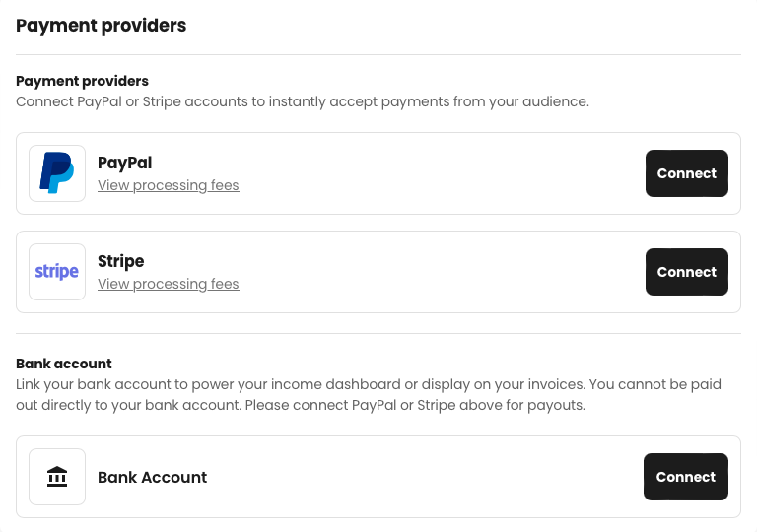Click the large Payment providers page title
The image size is (757, 532).
pyautogui.click(x=101, y=25)
